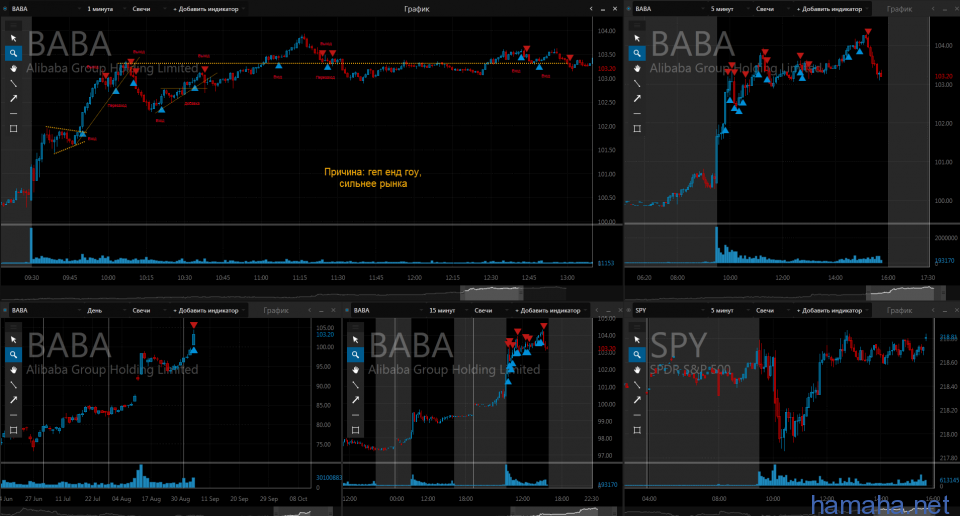Pick the horizontal line tool in the 5-minute BABA chart

tap(637, 113)
